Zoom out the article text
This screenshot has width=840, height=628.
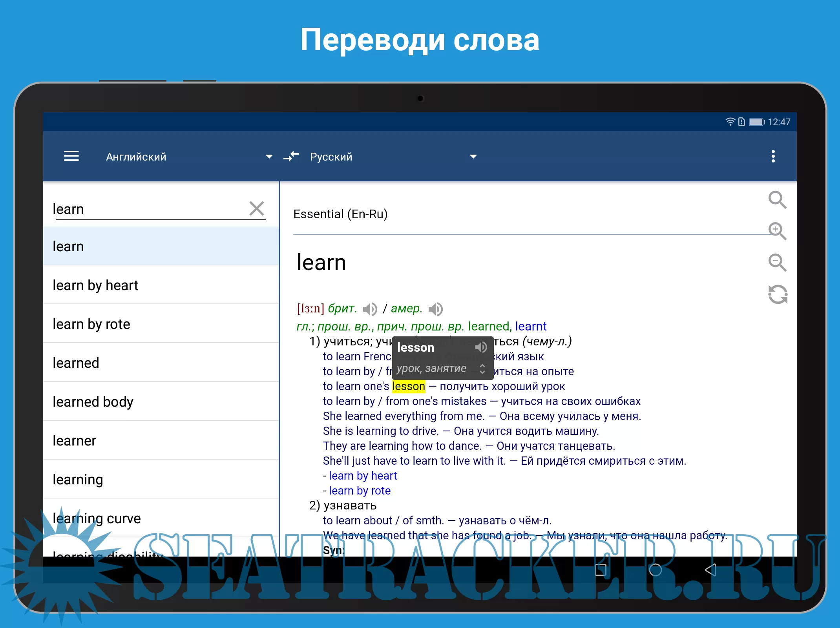pos(777,262)
